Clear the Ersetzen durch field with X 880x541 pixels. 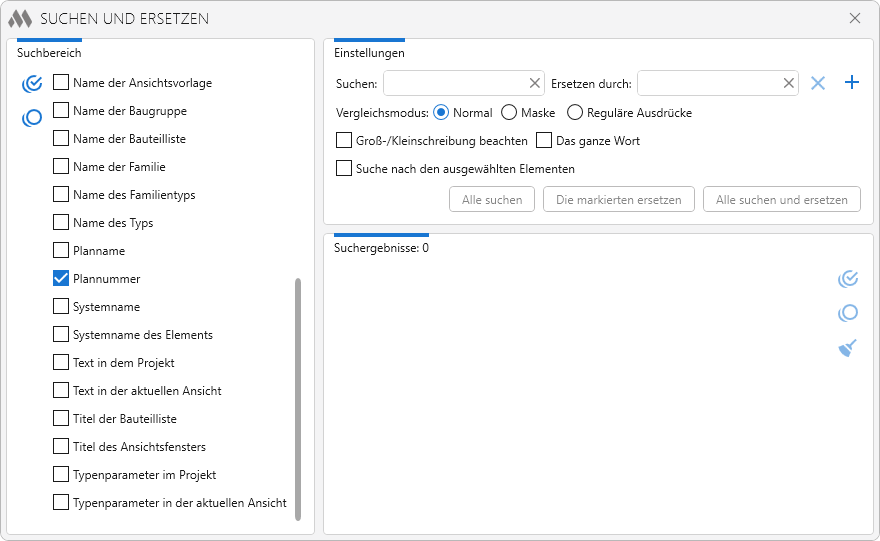coord(788,83)
